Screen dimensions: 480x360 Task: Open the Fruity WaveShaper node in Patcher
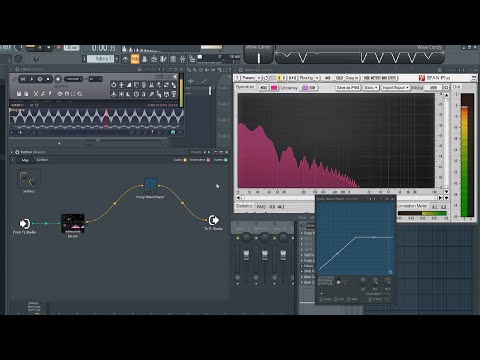[x=151, y=185]
